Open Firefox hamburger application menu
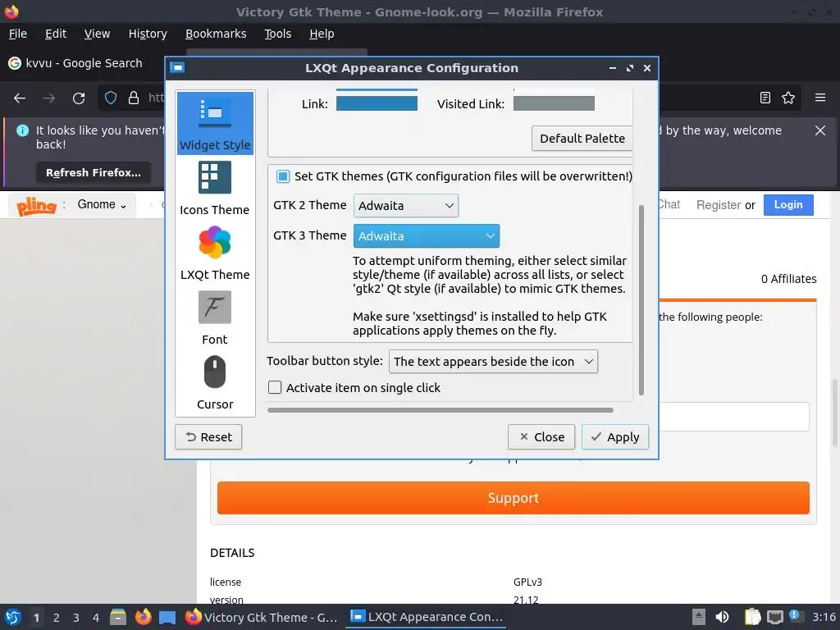 (x=820, y=98)
